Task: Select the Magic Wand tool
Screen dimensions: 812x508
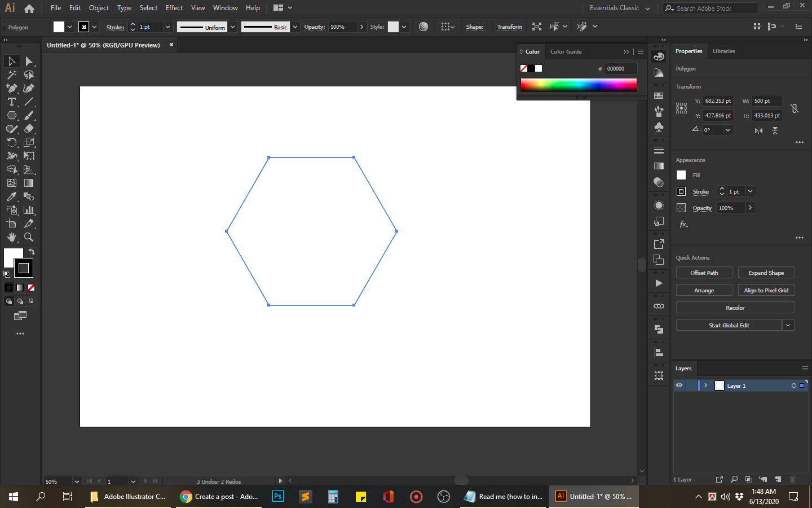Action: (11, 75)
